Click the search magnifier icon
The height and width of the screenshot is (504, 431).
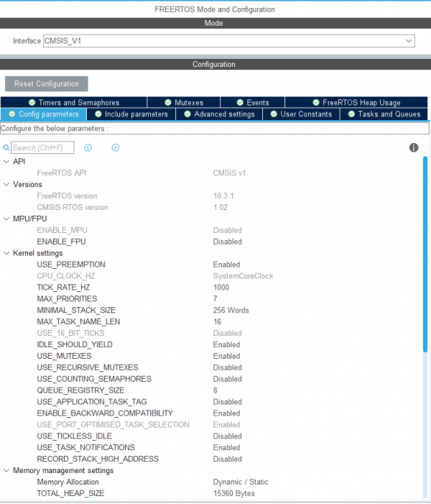point(6,148)
